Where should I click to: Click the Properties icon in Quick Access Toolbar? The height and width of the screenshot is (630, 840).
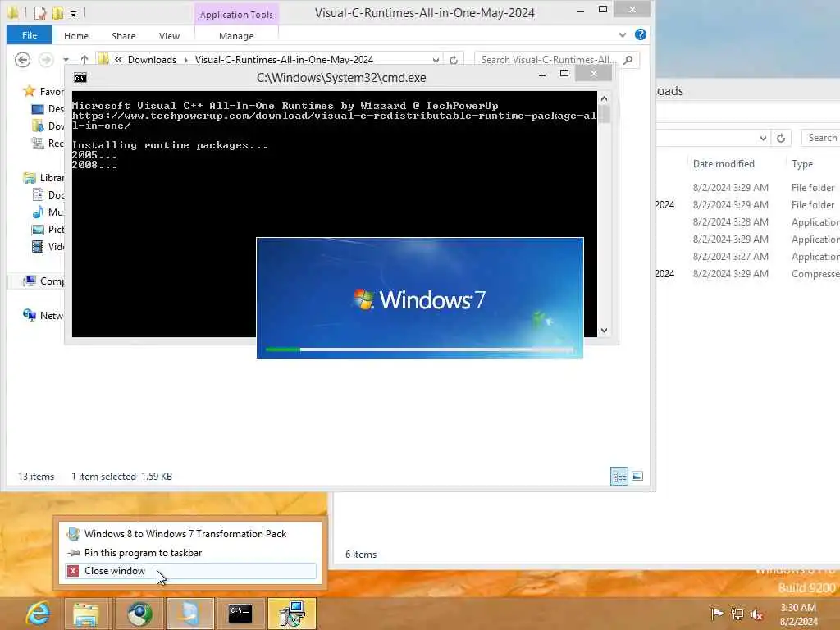click(x=40, y=13)
